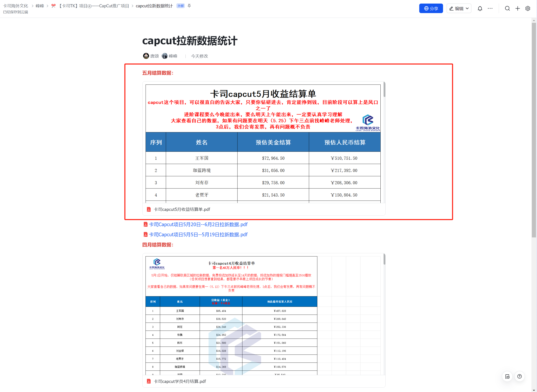The image size is (537, 392).
Task: Click the $31,056.00 cell
Action: pos(273,170)
